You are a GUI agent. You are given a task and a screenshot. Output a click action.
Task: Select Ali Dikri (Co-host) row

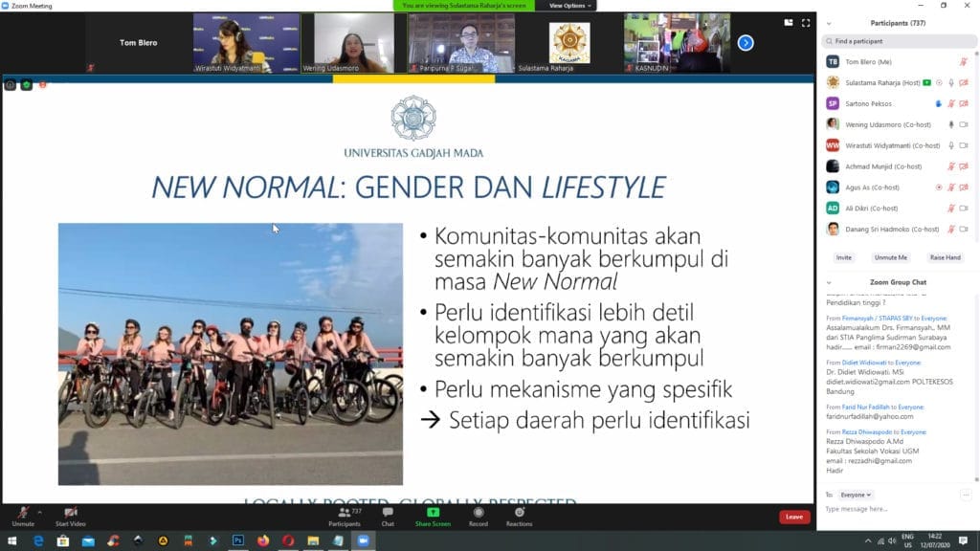pos(898,208)
